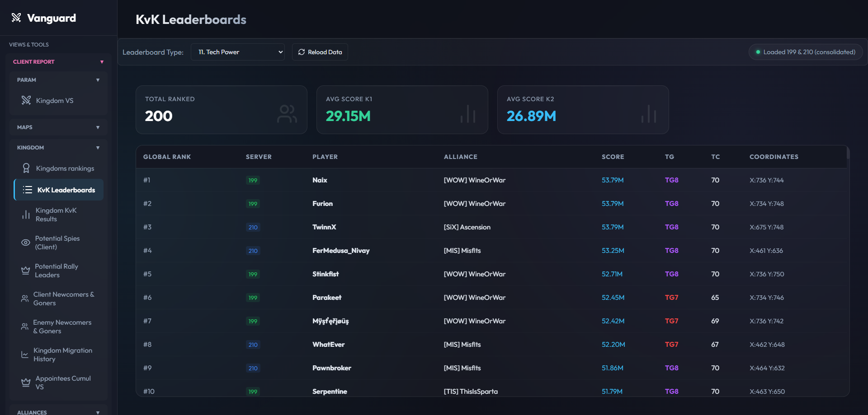868x415 pixels.
Task: Collapse the KINGDOM section
Action: (98, 148)
